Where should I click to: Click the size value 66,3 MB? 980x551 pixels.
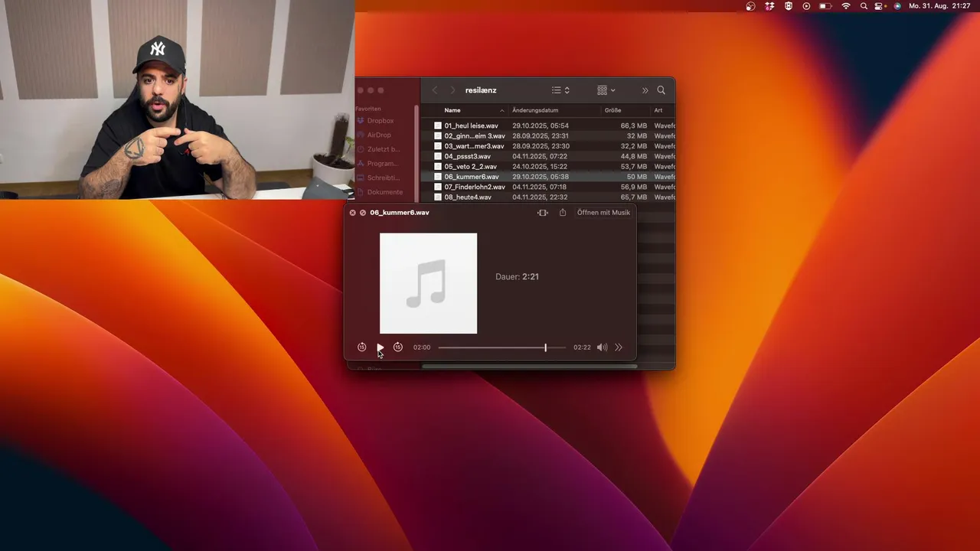click(634, 126)
